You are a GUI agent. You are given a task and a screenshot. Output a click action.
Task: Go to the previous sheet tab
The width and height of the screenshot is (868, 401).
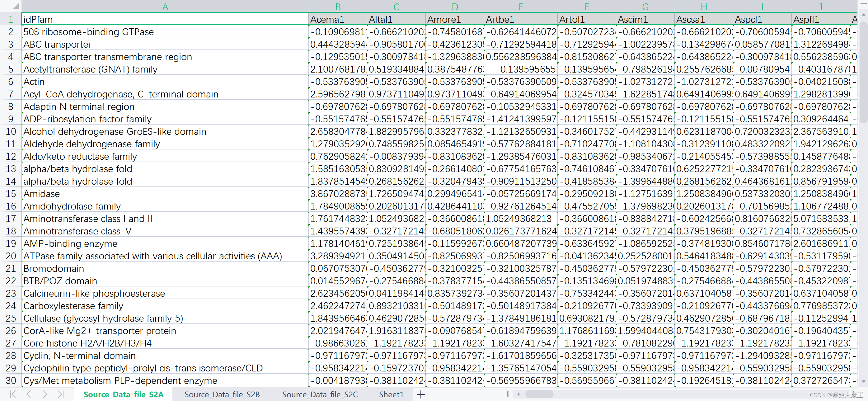point(29,394)
